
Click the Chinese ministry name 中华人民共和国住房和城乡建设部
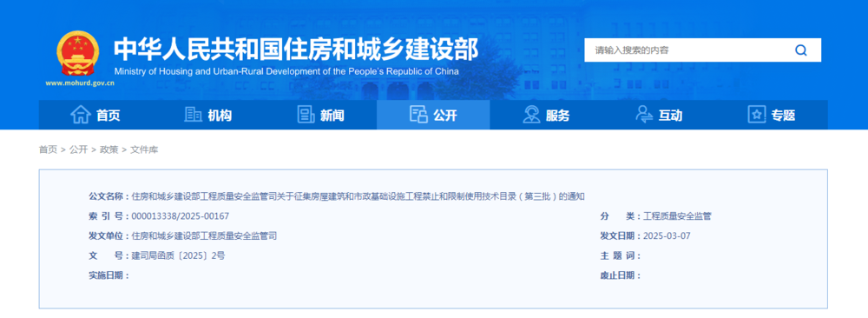(296, 50)
